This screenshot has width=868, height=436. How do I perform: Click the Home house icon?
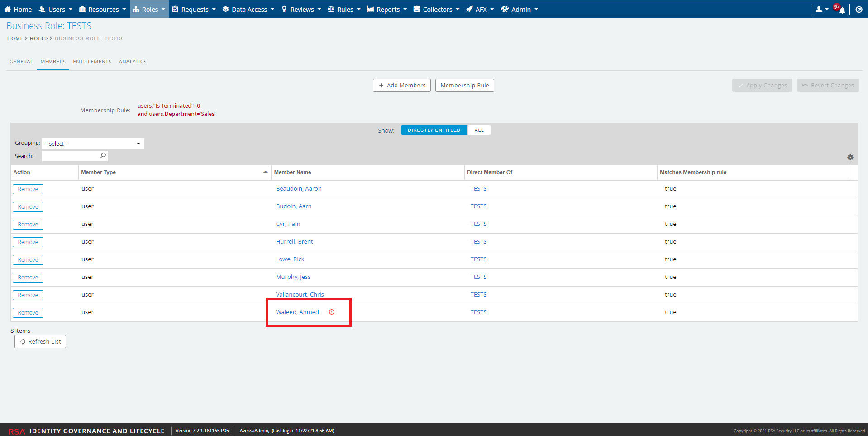tap(7, 10)
